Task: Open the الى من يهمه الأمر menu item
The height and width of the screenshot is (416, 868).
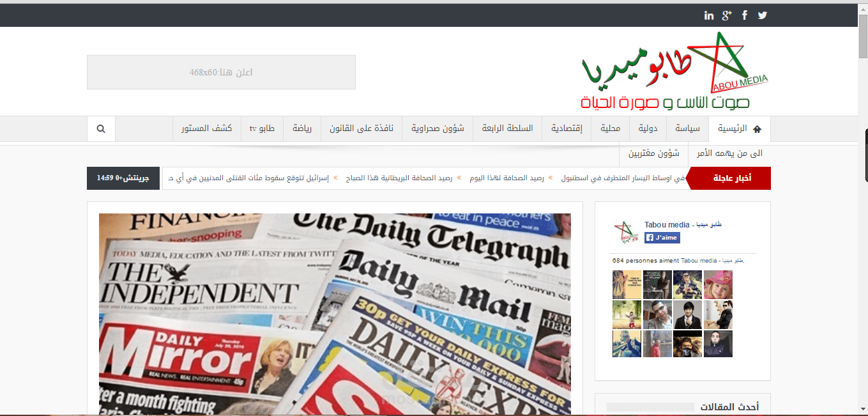Action: pos(729,153)
